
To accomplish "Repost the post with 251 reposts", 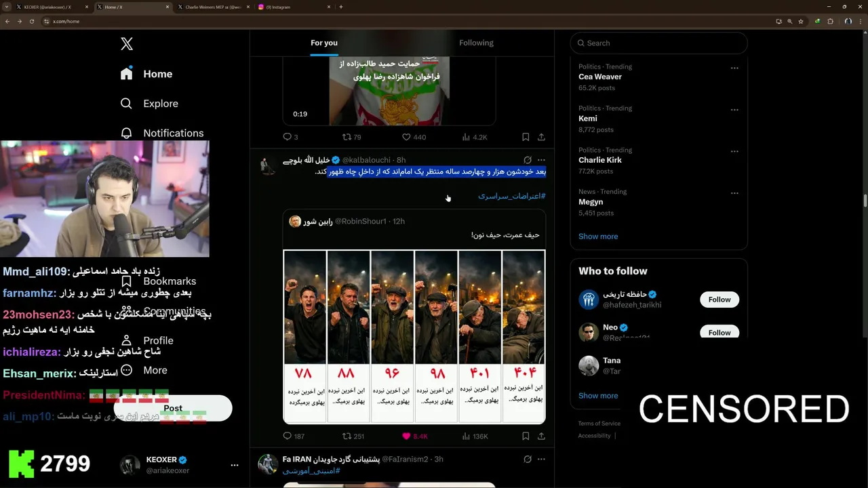I will tap(353, 436).
